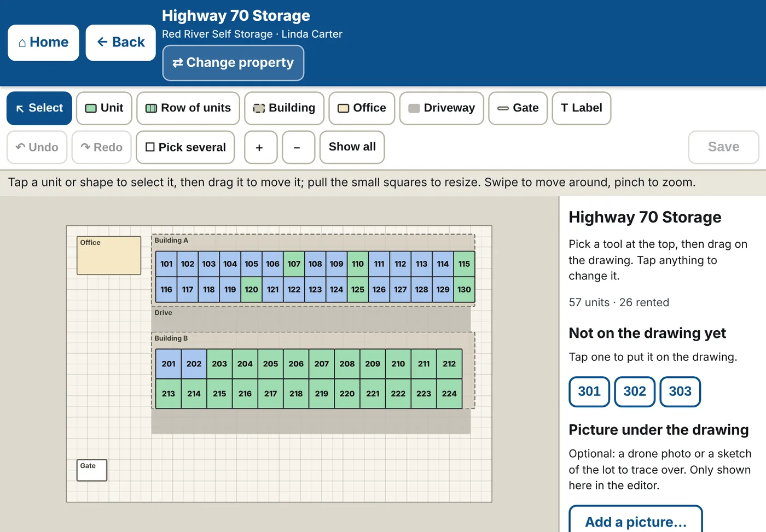This screenshot has width=766, height=532.
Task: Click the Undo button
Action: (37, 147)
